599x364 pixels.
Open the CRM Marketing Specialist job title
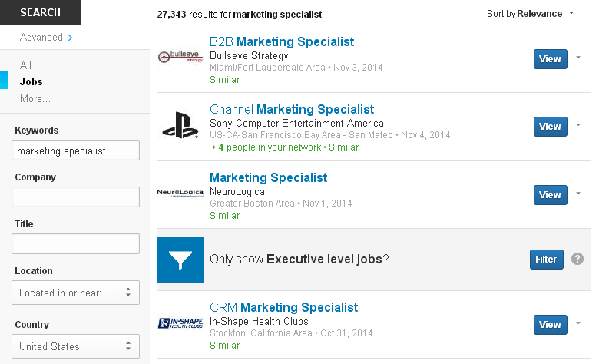[x=283, y=307]
